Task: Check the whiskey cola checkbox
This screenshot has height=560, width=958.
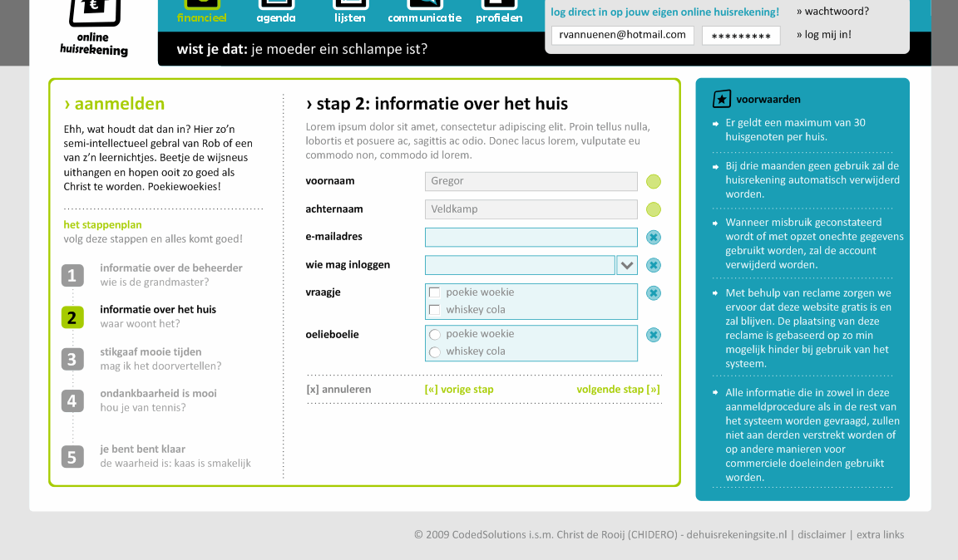Action: click(x=434, y=310)
